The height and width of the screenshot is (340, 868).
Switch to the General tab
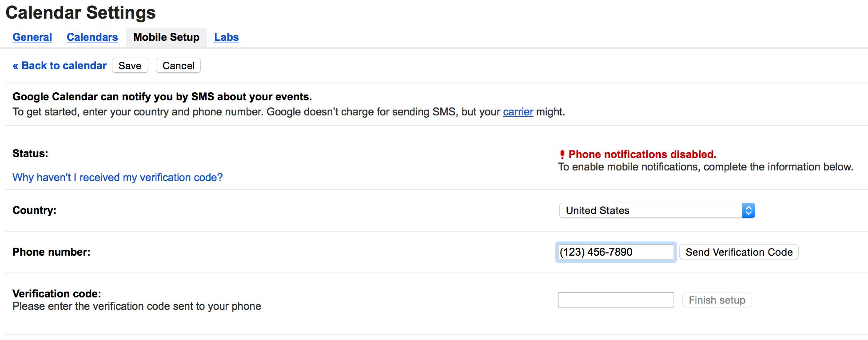(x=32, y=37)
